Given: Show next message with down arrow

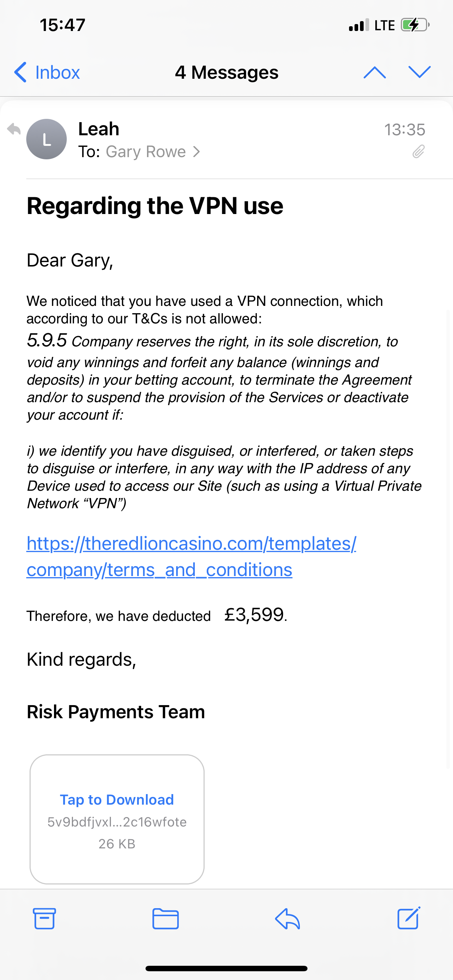Looking at the screenshot, I should (x=419, y=71).
